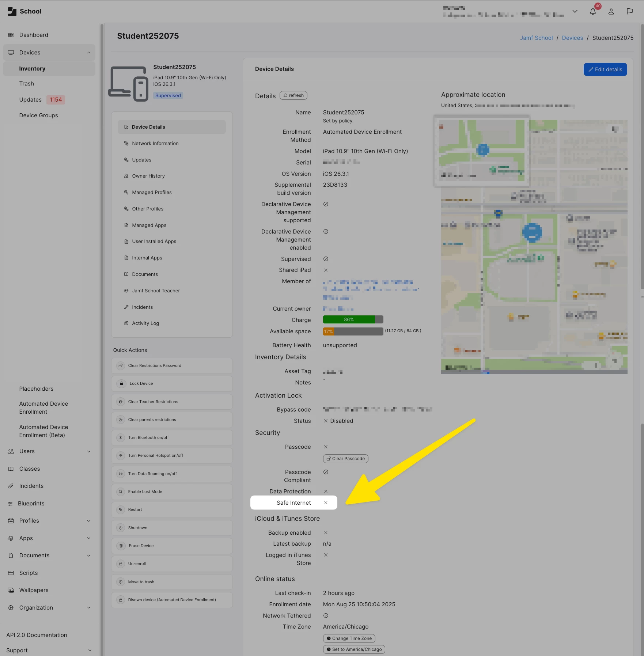Image resolution: width=644 pixels, height=656 pixels.
Task: Click the Backup enabled X mark
Action: (x=326, y=532)
